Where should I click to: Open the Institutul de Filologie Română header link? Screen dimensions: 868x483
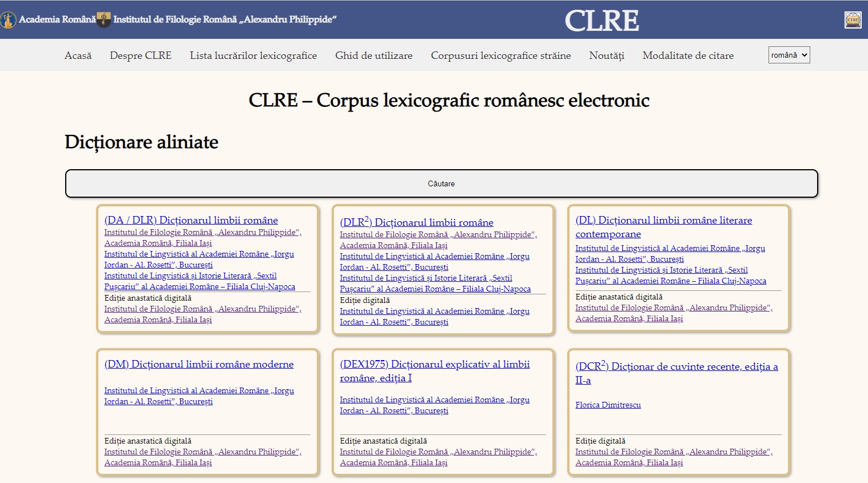(225, 19)
